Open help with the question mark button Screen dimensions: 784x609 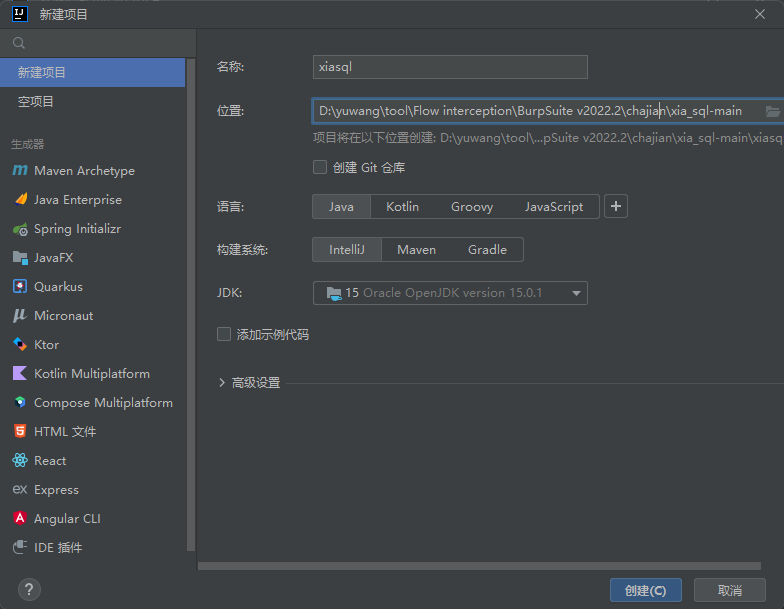[x=30, y=590]
